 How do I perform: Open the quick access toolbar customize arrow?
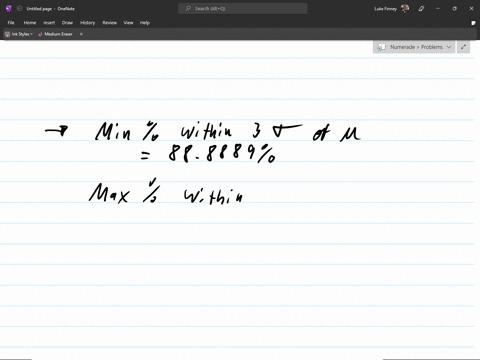(81, 34)
